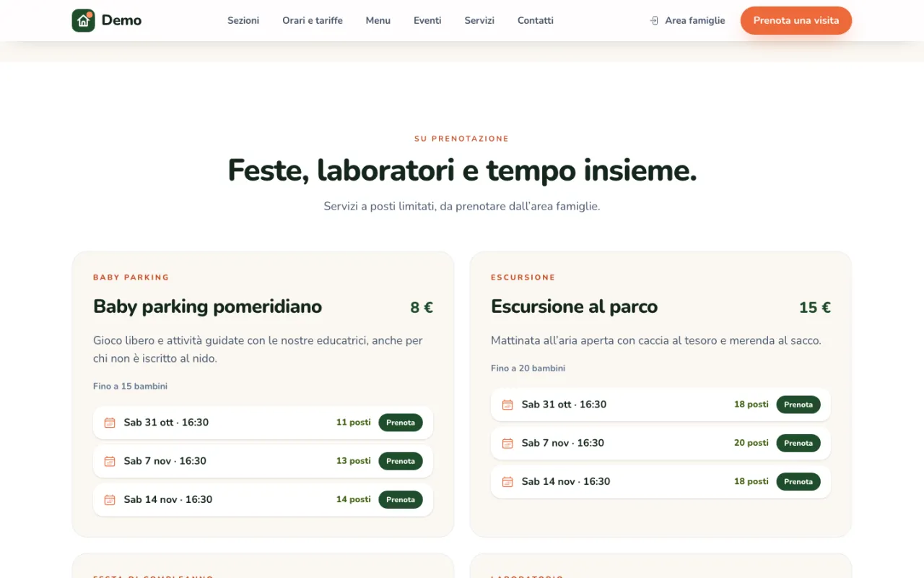Image resolution: width=924 pixels, height=578 pixels.
Task: Navigate to Eventi section
Action: point(427,20)
